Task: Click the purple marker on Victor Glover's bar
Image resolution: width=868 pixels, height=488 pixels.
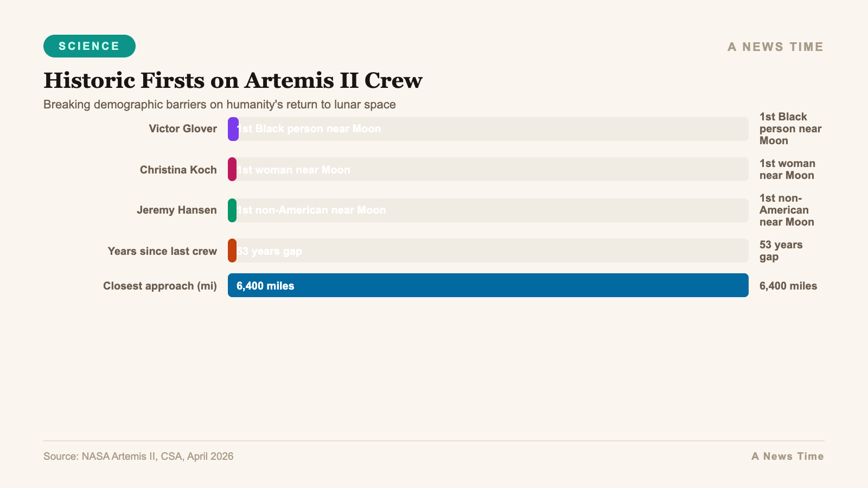Action: point(233,129)
